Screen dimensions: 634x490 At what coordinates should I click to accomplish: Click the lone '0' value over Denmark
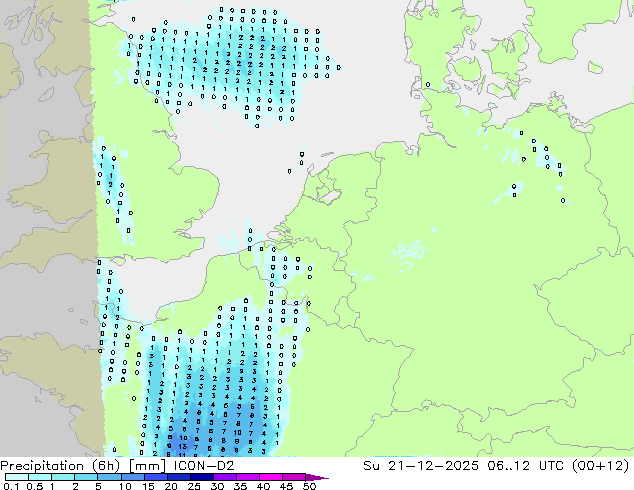click(x=428, y=84)
